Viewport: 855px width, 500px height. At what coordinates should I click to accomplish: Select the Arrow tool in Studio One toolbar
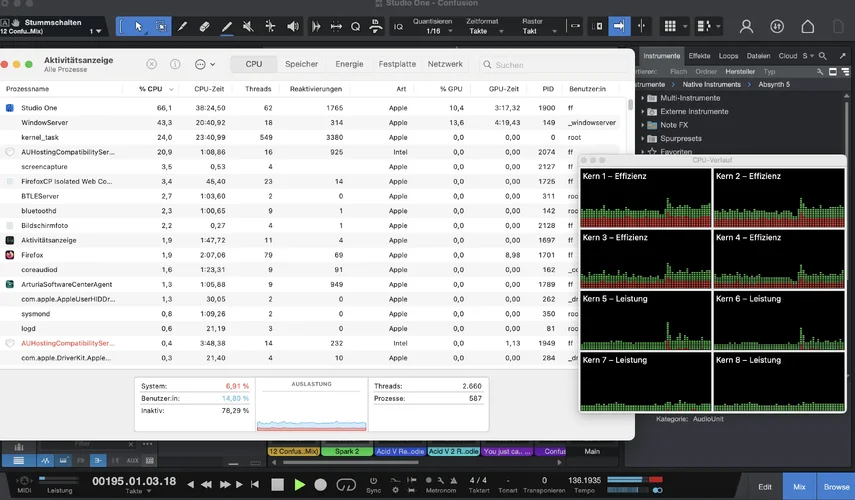pos(138,26)
